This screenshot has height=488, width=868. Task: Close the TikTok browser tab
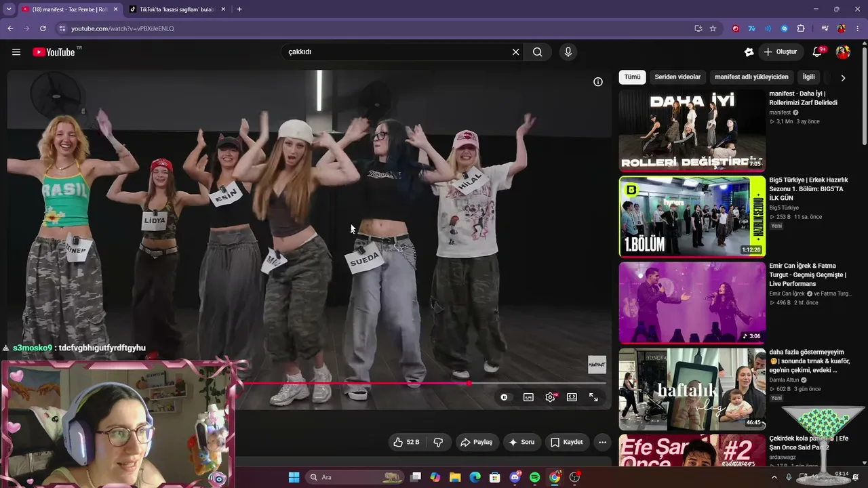(223, 9)
